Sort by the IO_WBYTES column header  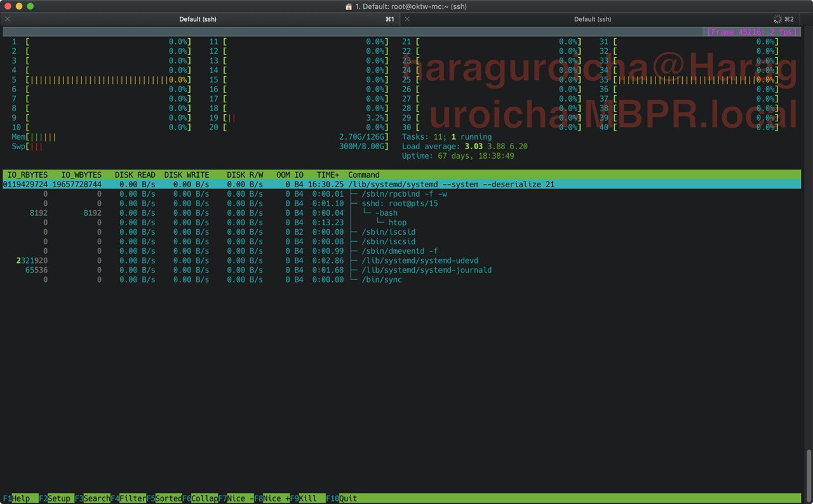point(81,175)
